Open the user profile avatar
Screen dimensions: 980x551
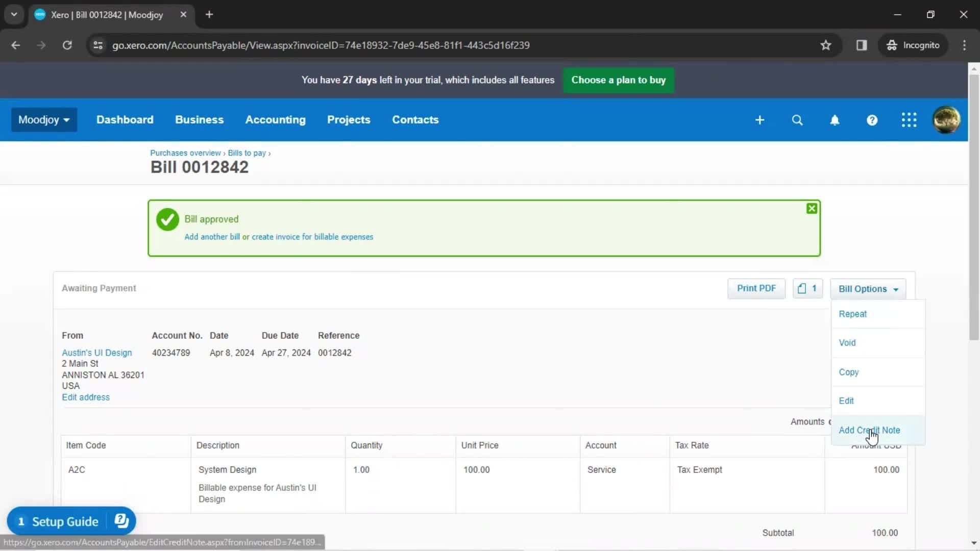point(946,120)
